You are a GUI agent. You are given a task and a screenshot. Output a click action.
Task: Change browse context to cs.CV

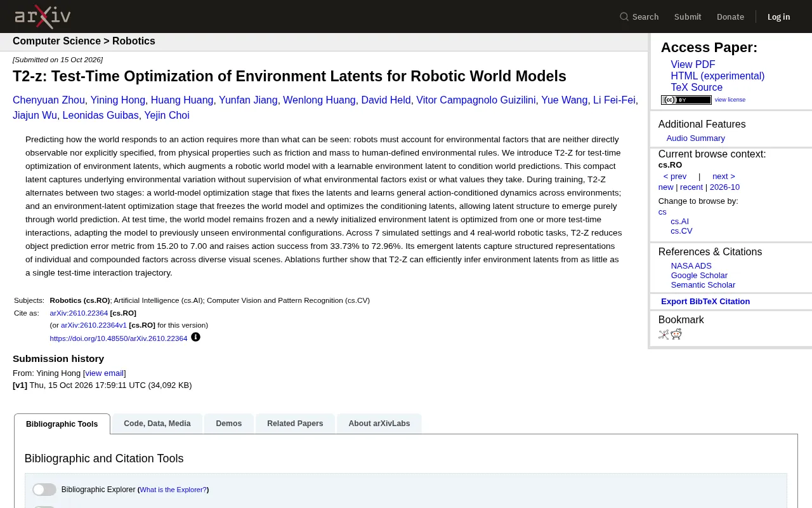(681, 231)
